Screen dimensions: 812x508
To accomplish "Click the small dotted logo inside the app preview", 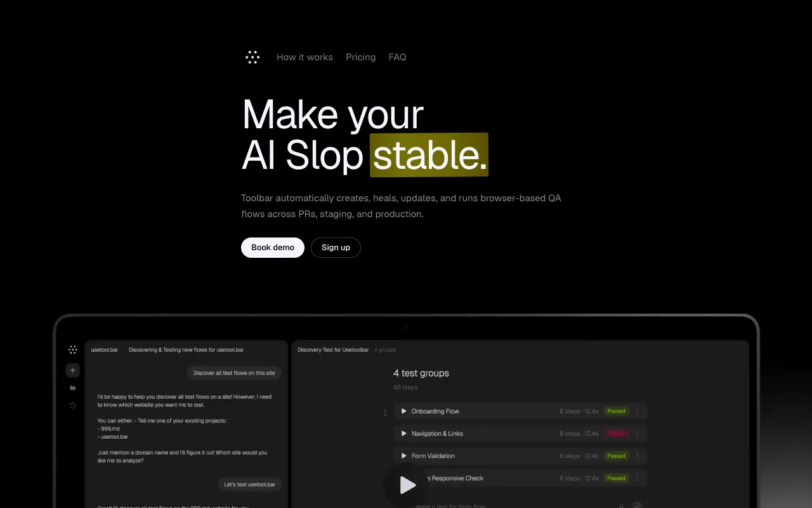I will pyautogui.click(x=73, y=350).
